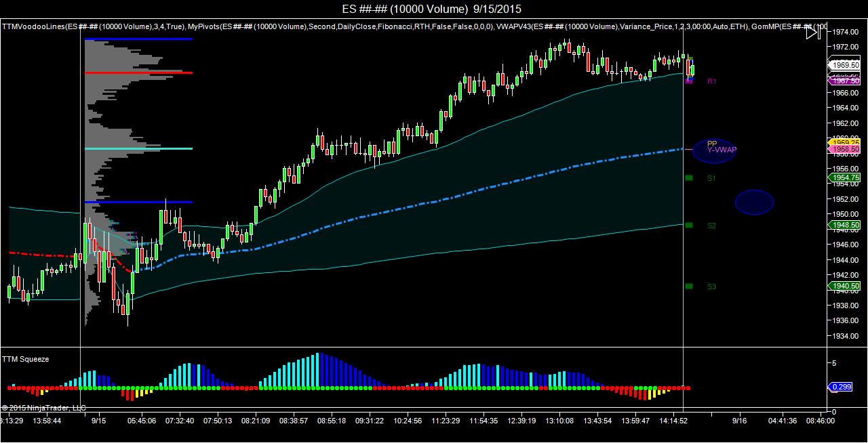868x443 pixels.
Task: Select the S1 pivot label
Action: click(711, 179)
